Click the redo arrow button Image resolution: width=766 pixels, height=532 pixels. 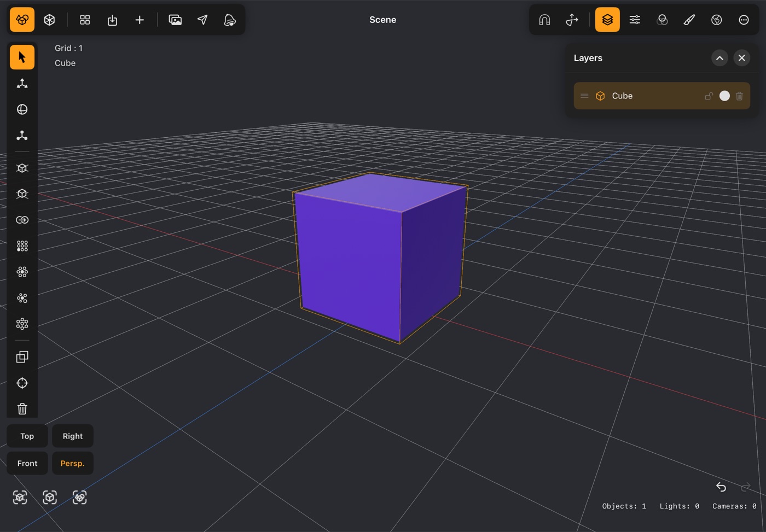click(745, 487)
